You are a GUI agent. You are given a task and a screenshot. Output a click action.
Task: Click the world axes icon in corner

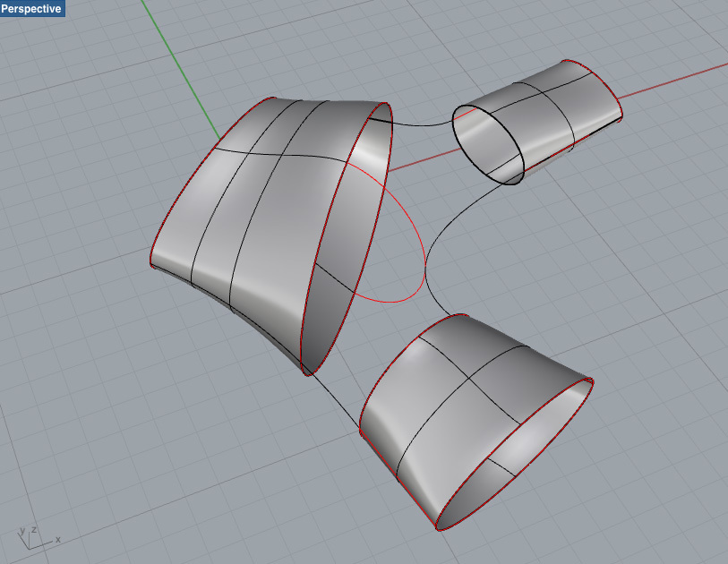pyautogui.click(x=37, y=538)
